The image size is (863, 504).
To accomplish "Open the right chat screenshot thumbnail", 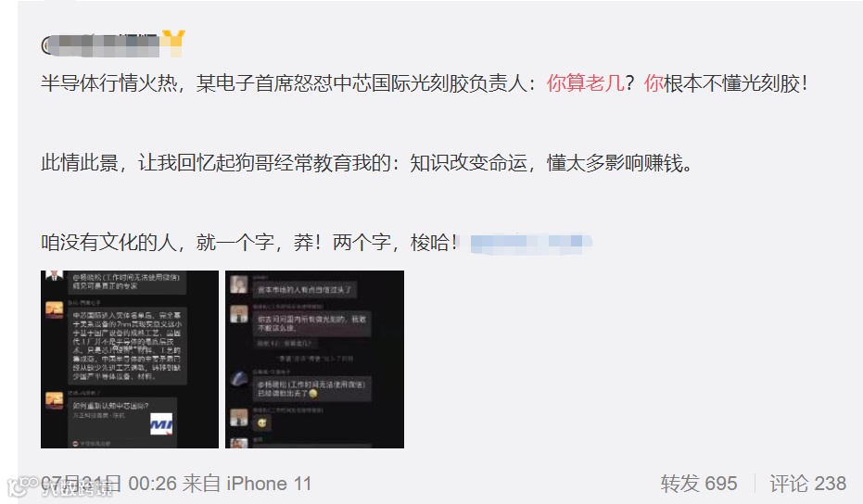I will click(x=315, y=359).
